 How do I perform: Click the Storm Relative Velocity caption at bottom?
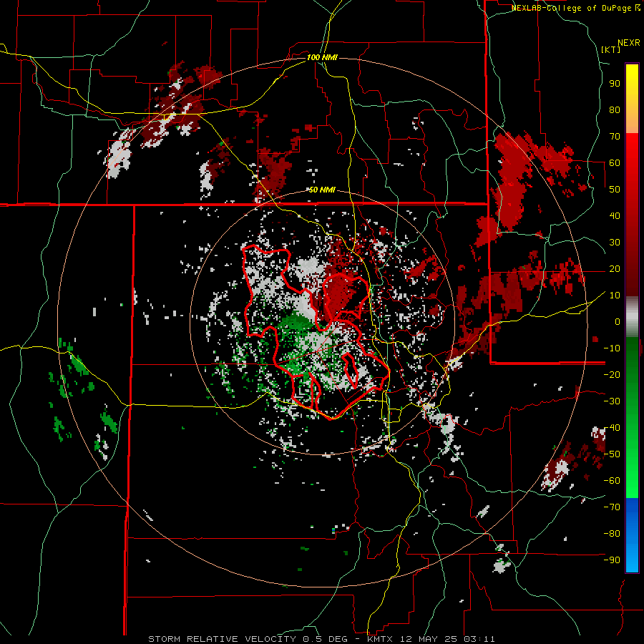click(x=321, y=639)
